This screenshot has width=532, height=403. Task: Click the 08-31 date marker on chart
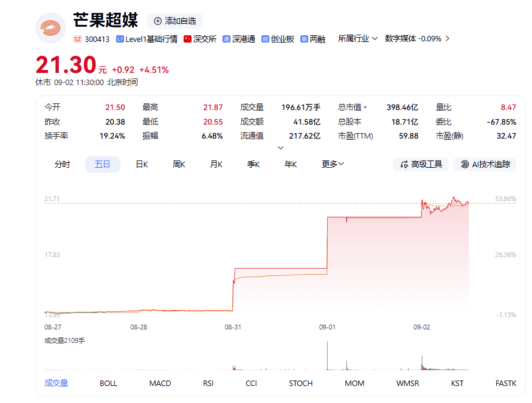tap(233, 328)
